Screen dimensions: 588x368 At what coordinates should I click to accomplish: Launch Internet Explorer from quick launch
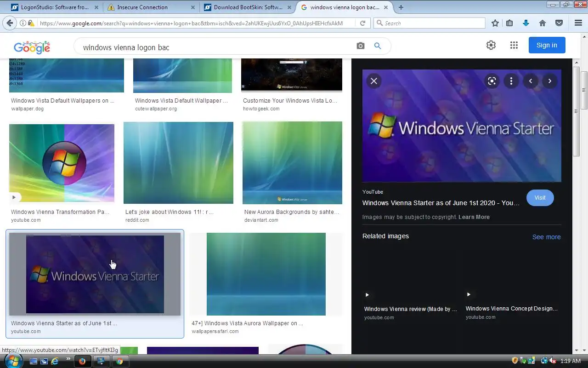point(55,361)
